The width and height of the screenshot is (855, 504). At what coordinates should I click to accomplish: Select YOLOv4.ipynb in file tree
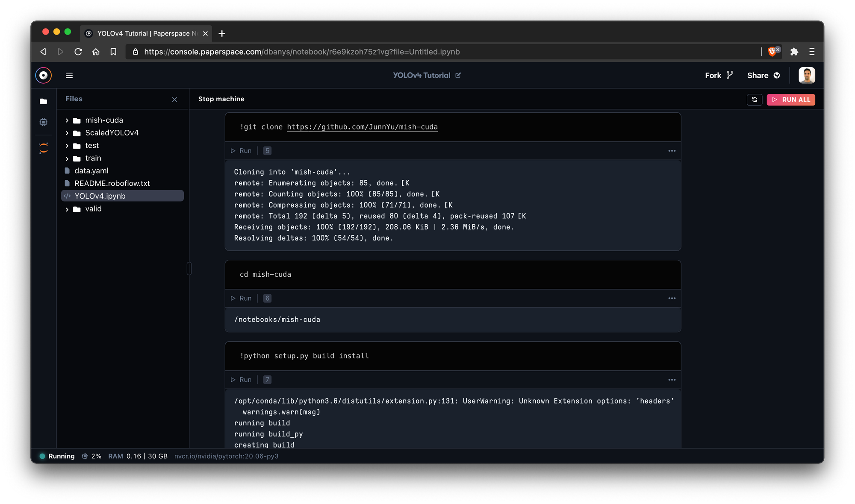100,196
